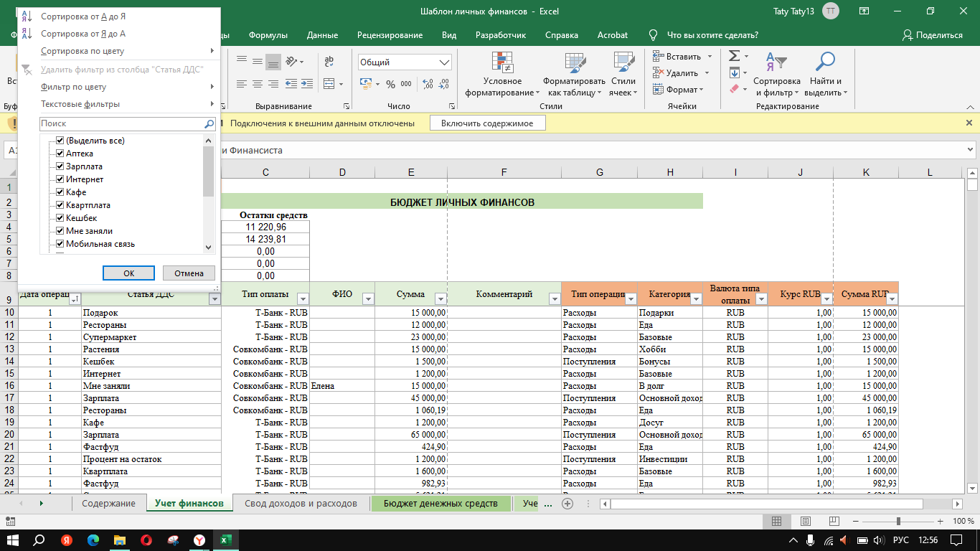Click Wrap Text icon in alignment group
Screen dimensions: 980x551
pyautogui.click(x=329, y=62)
